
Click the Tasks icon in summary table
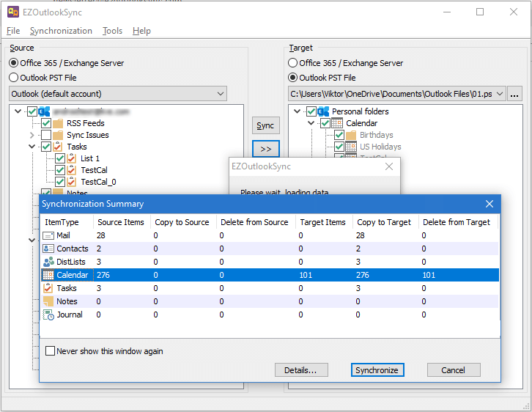(48, 288)
